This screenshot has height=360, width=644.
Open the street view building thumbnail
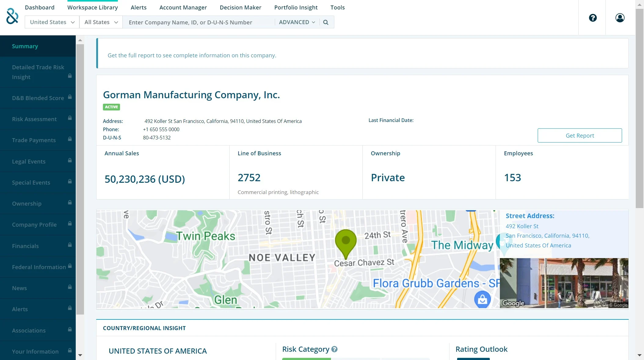564,283
